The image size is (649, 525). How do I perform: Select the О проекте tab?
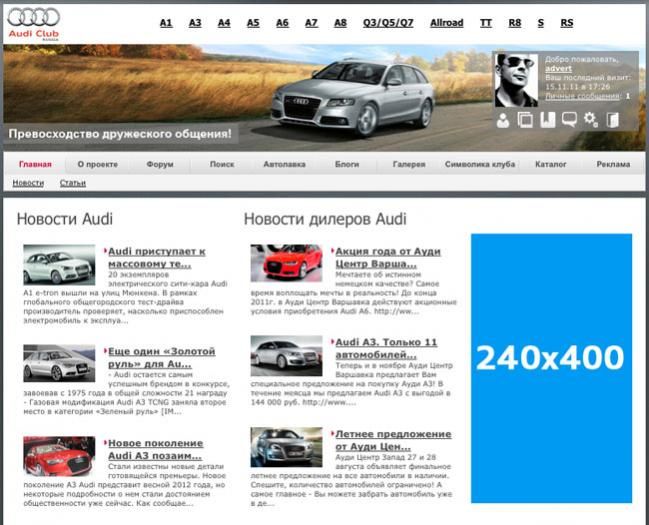pos(98,164)
